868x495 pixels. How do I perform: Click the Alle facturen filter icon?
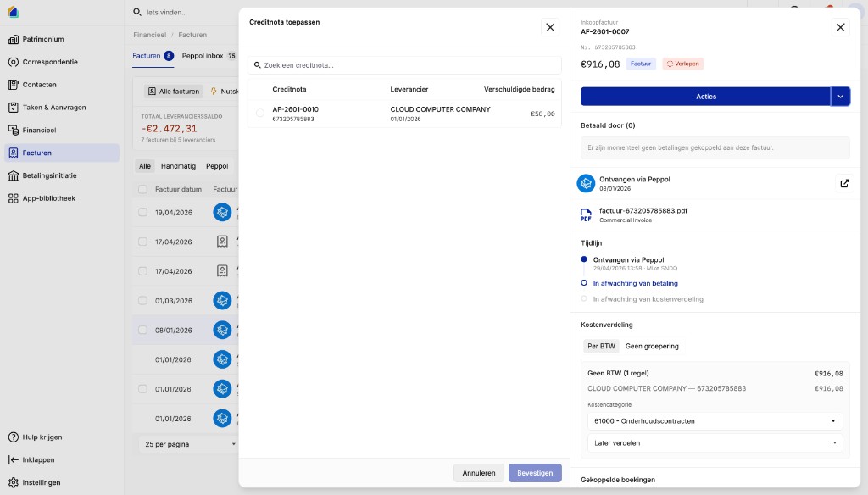coord(152,92)
